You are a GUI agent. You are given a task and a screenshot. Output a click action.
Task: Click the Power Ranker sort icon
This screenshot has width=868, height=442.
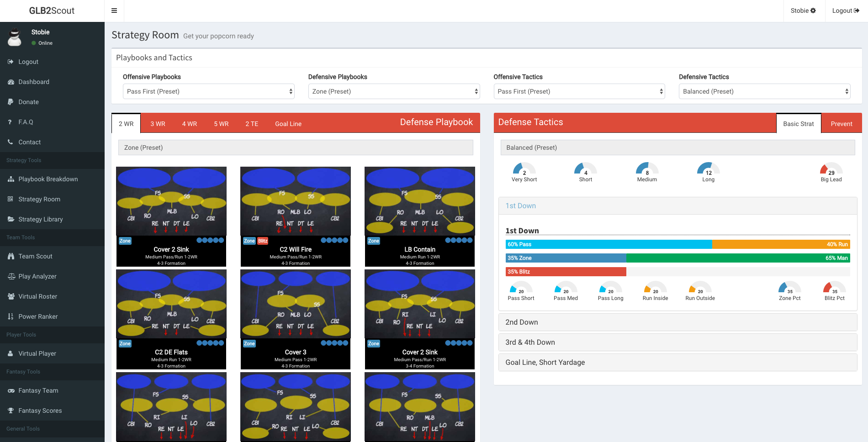point(11,317)
